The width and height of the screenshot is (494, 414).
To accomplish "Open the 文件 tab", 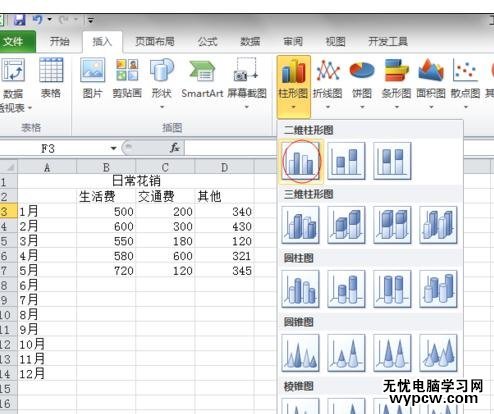I will (x=17, y=42).
